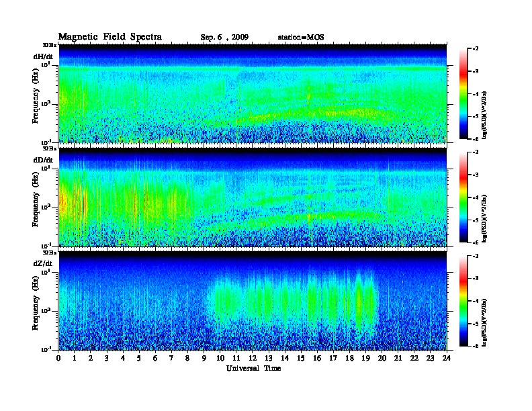Click the date label 'Sep. 6, 2009'
Screen dimensions: 532x411
[x=224, y=38]
